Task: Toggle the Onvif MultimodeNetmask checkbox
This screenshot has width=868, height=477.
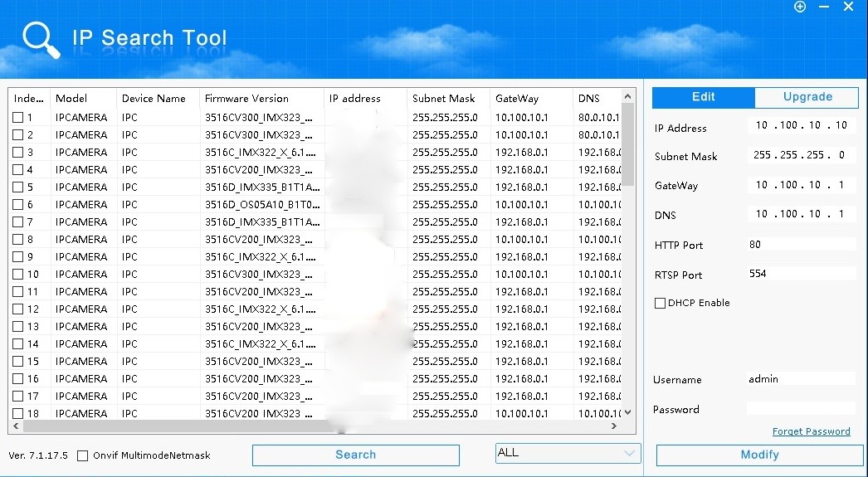Action: click(x=82, y=456)
